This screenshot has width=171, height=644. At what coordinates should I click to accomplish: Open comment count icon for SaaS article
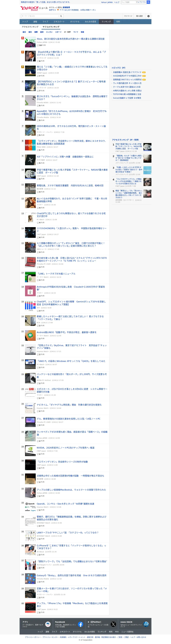point(38,61)
